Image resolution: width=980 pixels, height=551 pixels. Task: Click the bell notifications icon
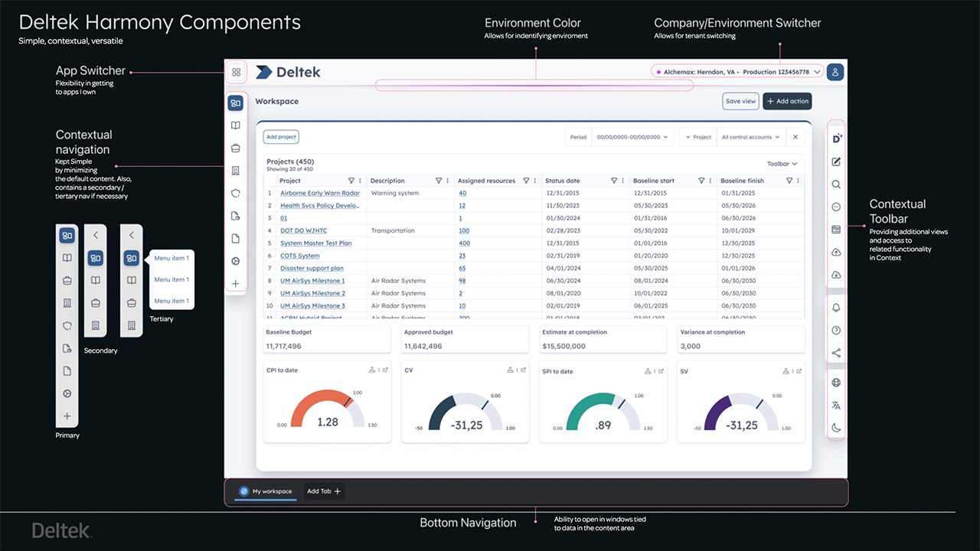coord(835,306)
